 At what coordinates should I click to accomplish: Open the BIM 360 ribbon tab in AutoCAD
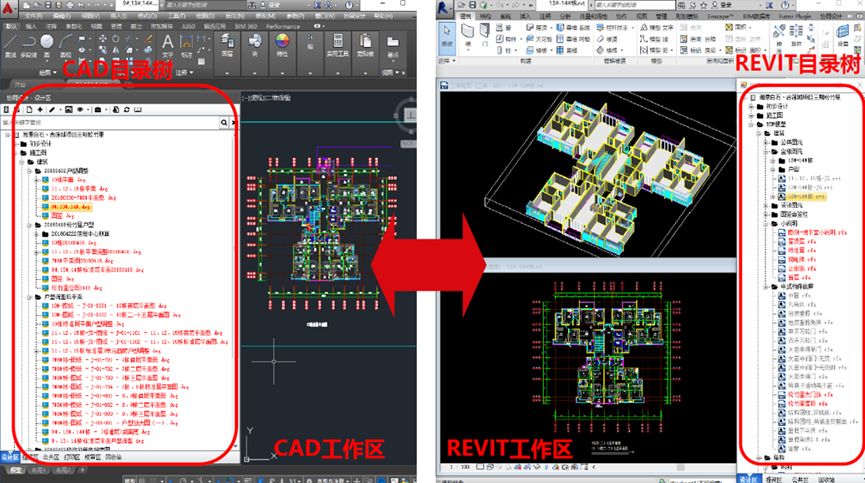tap(246, 26)
